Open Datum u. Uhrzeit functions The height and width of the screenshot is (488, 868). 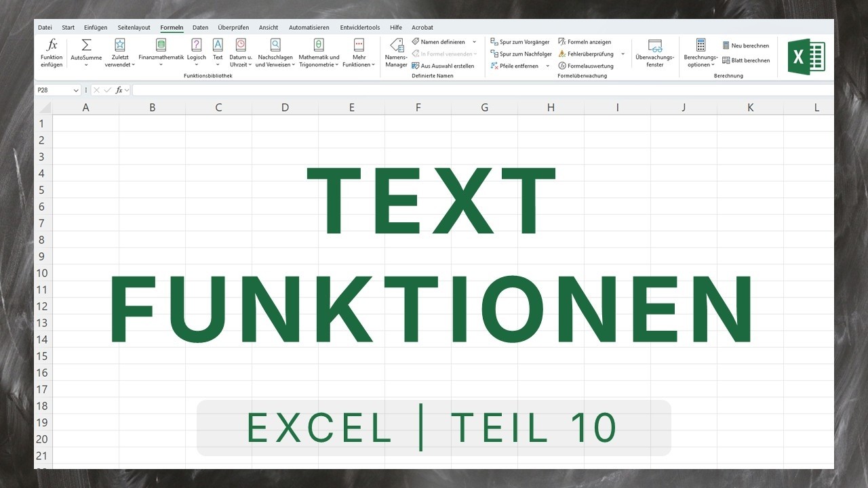pos(241,53)
